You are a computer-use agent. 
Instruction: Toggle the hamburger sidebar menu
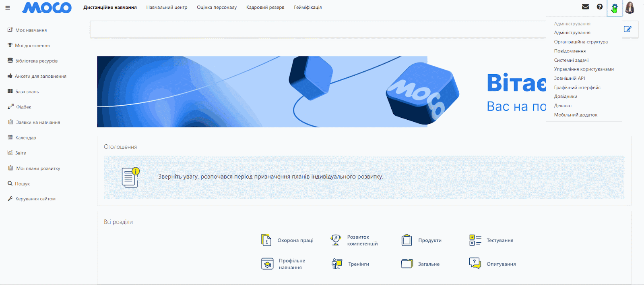click(x=8, y=8)
